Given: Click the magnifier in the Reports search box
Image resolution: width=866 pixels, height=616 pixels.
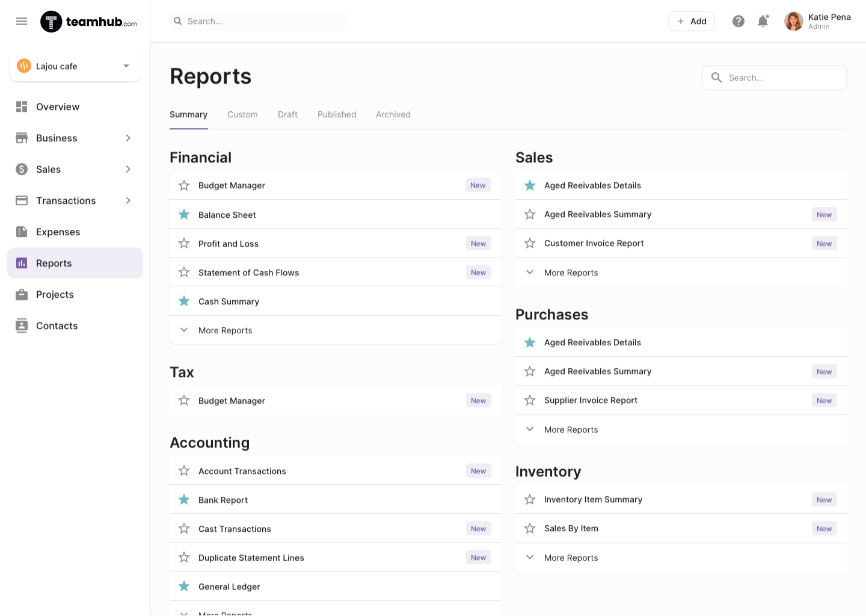Looking at the screenshot, I should click(716, 78).
